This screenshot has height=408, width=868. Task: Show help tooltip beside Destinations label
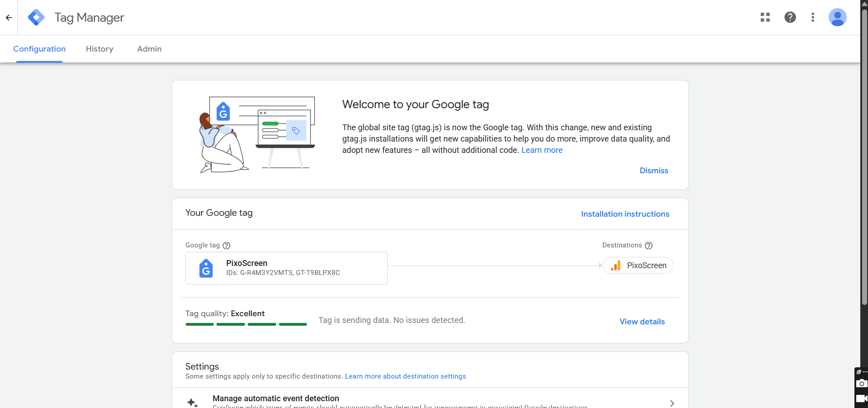pyautogui.click(x=648, y=246)
